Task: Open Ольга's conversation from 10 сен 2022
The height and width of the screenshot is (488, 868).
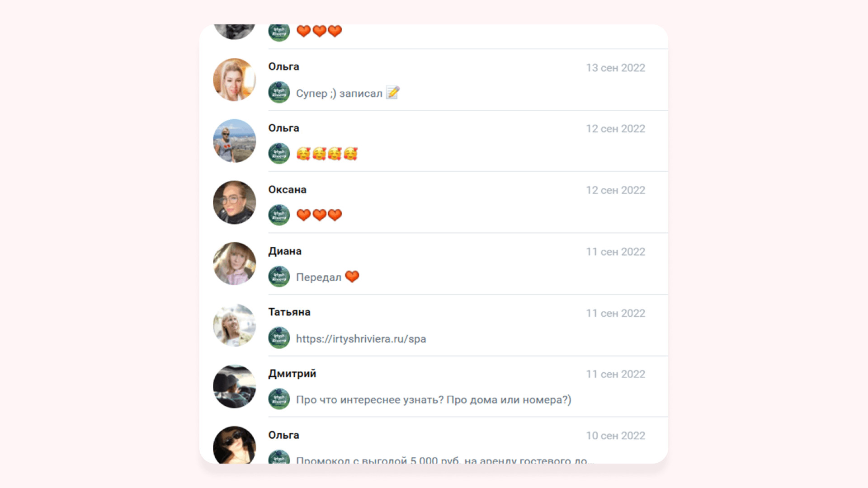Action: click(x=434, y=441)
